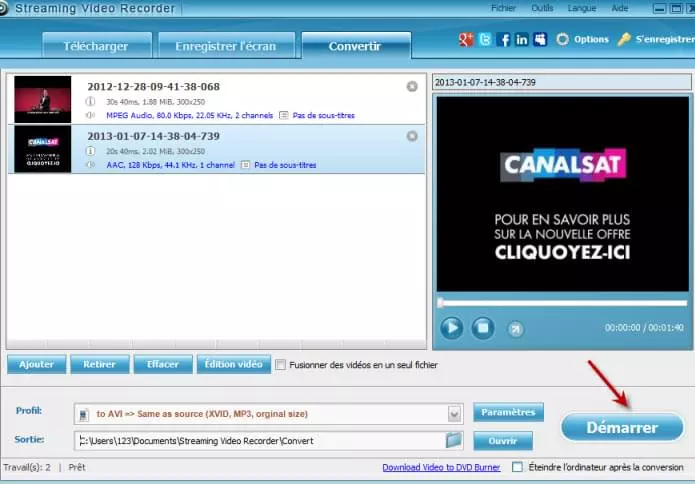Click the Ajouter button
The width and height of the screenshot is (695, 484).
(x=36, y=364)
